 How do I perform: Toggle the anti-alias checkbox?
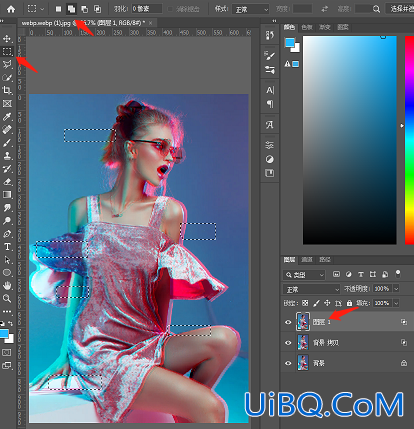click(x=170, y=9)
